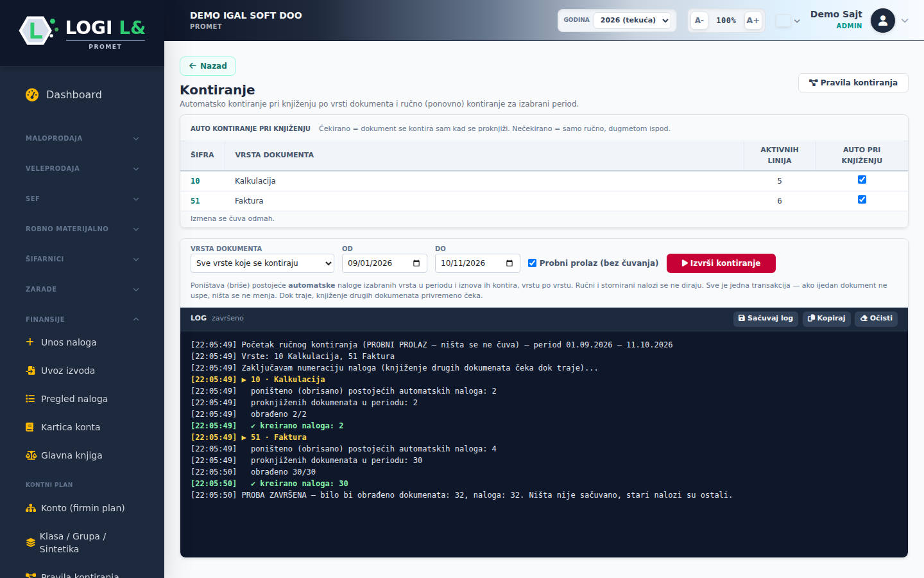Toggle auto kontiranje for Kalkulacija row
Viewport: 924px width, 578px height.
click(862, 180)
